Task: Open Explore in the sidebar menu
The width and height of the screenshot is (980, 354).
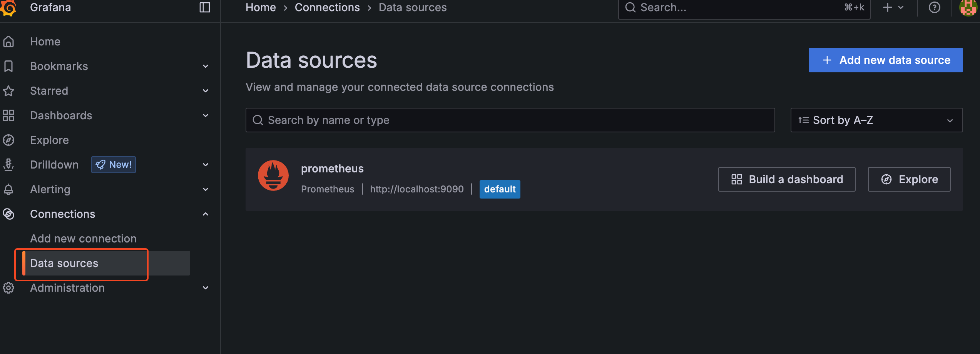Action: pos(49,140)
